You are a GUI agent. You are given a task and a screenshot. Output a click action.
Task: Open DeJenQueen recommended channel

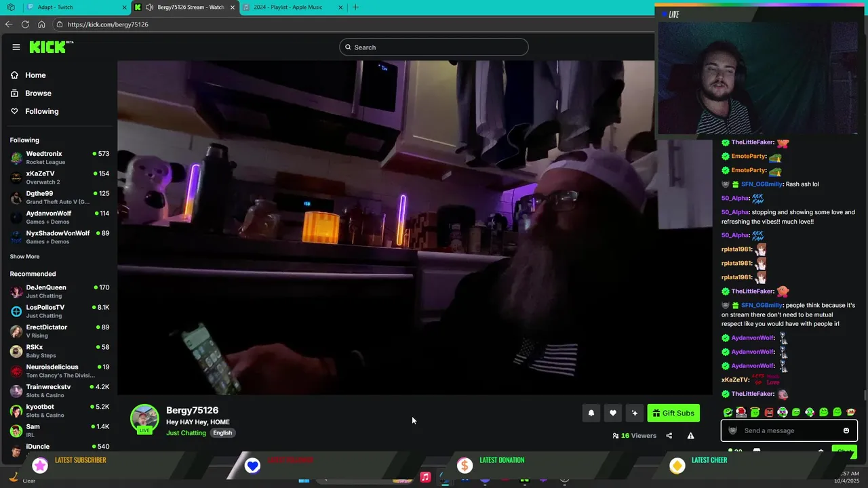click(60, 291)
